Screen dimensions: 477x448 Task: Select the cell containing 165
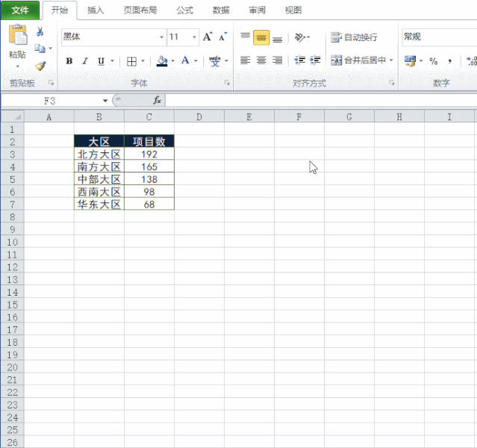pos(149,167)
